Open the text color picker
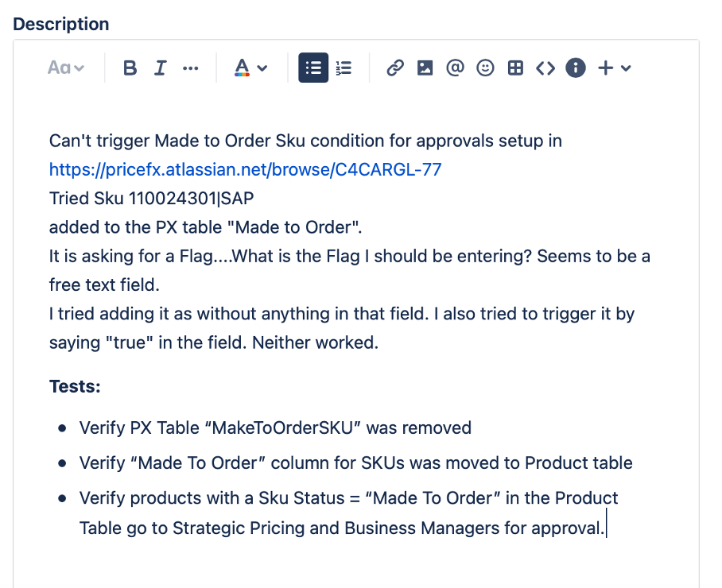 [x=250, y=68]
